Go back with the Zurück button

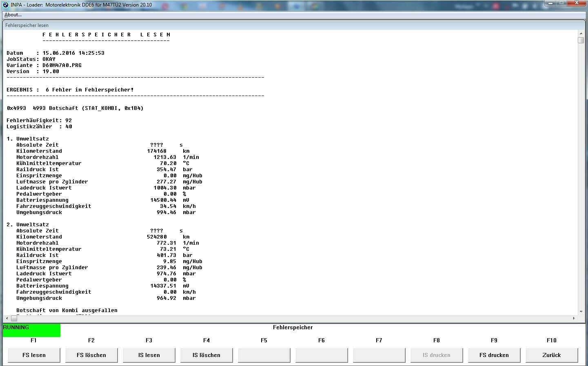[x=551, y=355]
